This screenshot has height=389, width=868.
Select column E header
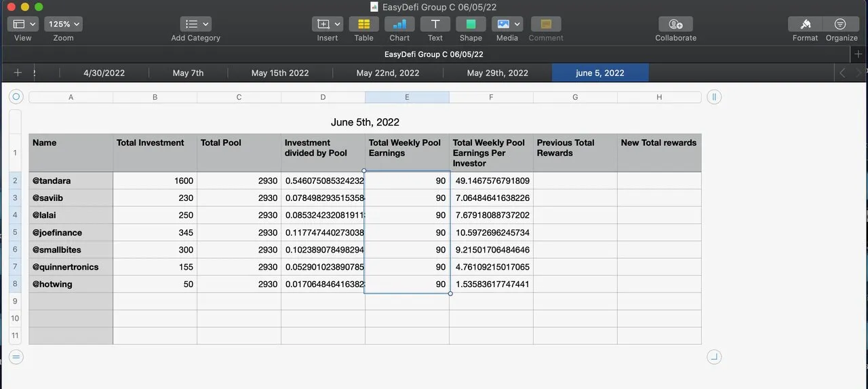(x=407, y=97)
